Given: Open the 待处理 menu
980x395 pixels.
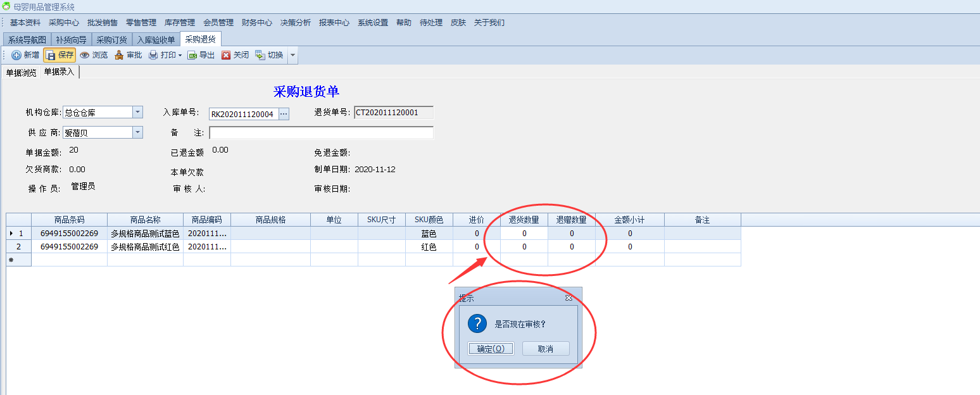Looking at the screenshot, I should [431, 22].
